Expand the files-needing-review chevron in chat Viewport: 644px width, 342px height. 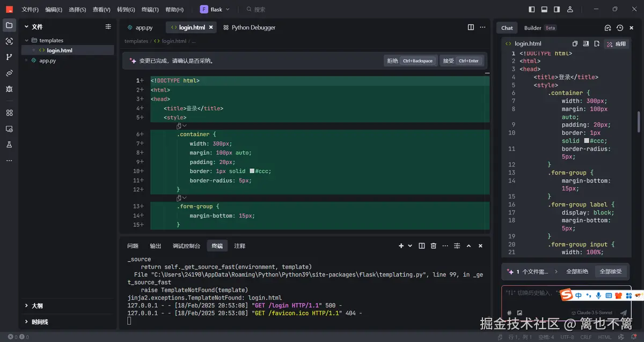pyautogui.click(x=555, y=272)
